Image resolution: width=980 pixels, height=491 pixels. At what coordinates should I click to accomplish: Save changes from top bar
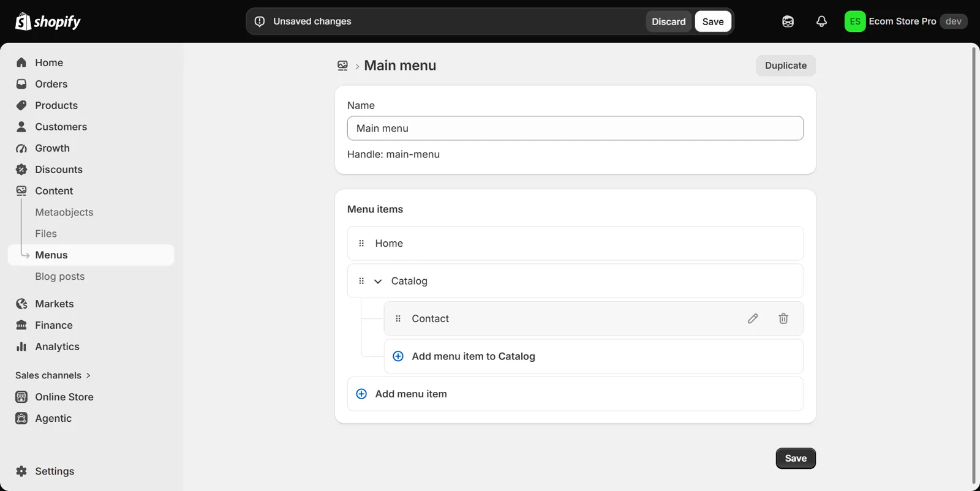point(713,21)
